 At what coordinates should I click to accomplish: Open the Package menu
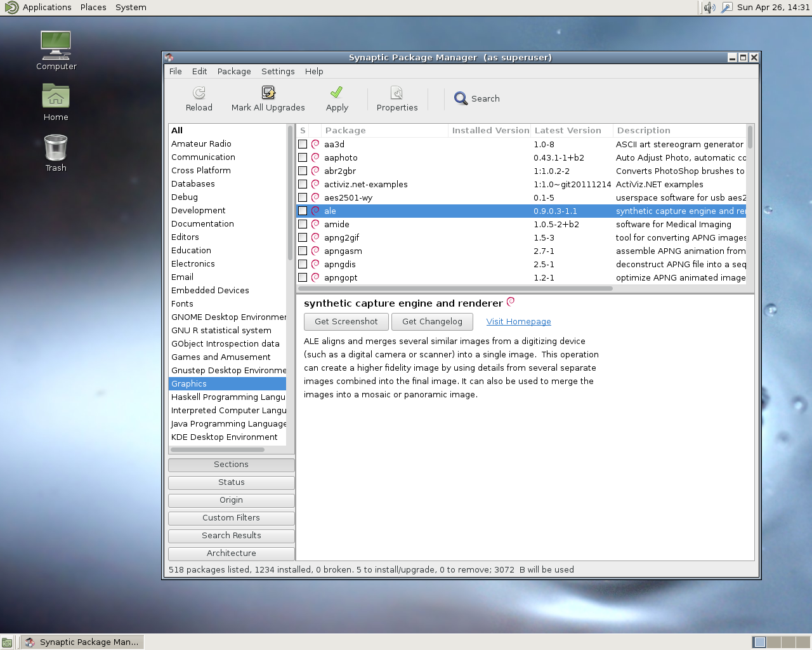coord(234,71)
